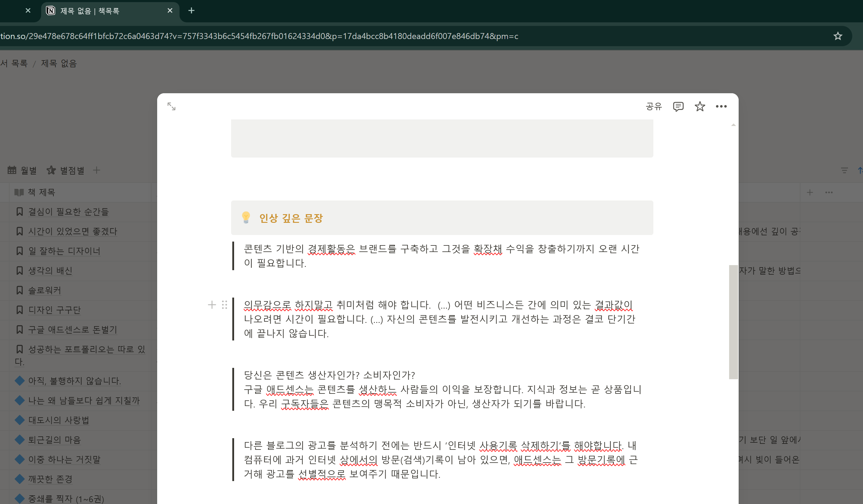863x504 pixels.
Task: Click the drag handle beside the quote block
Action: point(225,304)
